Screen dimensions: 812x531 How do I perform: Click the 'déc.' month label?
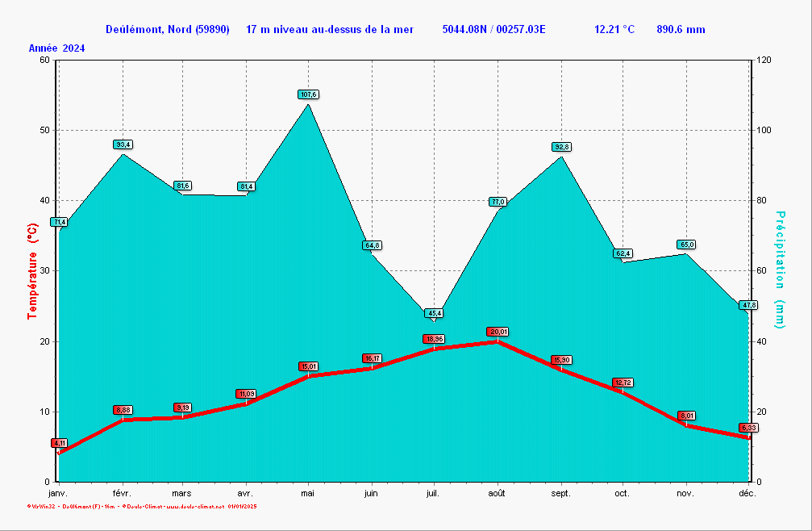point(747,493)
